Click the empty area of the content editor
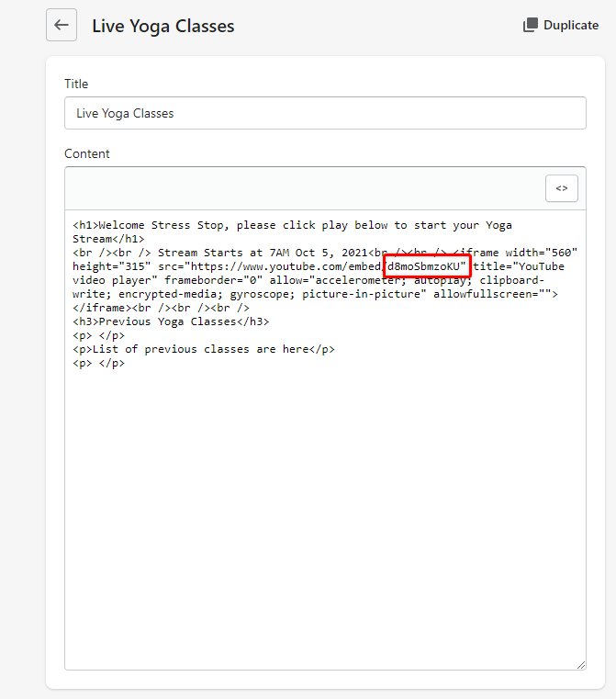 [325, 514]
